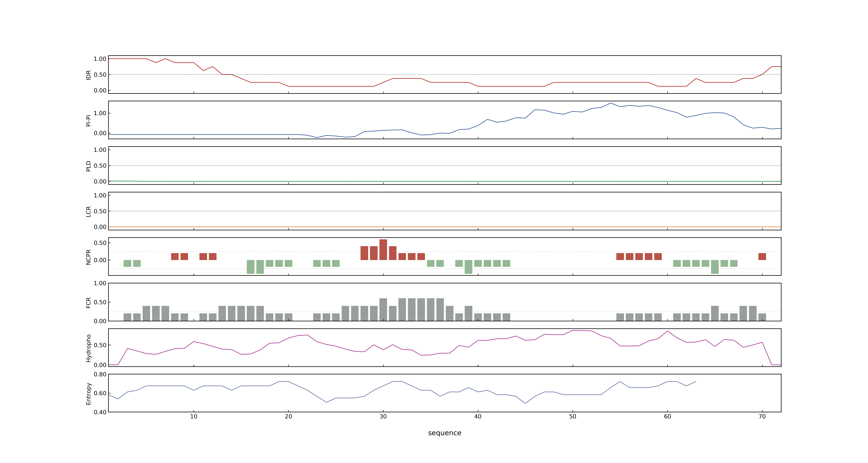This screenshot has width=868, height=463.
Task: Click the IDR y-axis label
Action: coord(88,75)
